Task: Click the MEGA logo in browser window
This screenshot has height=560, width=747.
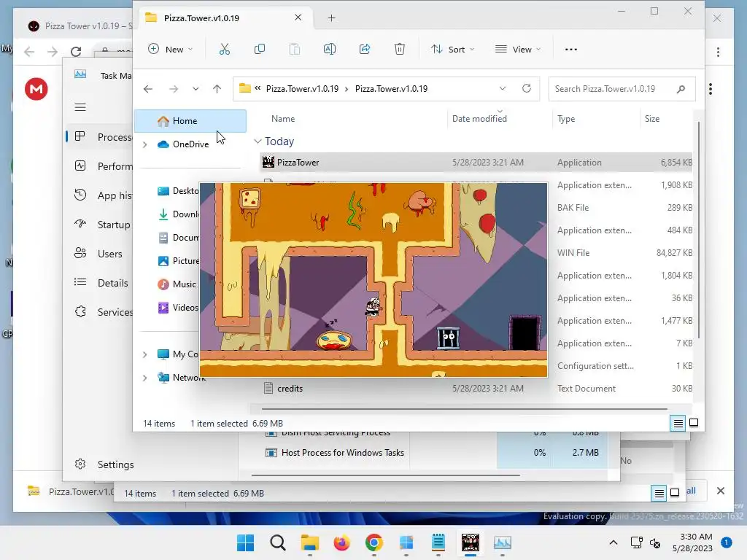Action: [x=36, y=89]
